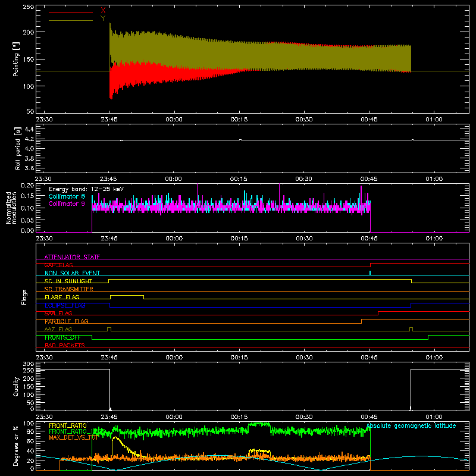The height and width of the screenshot is (476, 476).
Task: Click the SC_TRANSMITTER flag label
Action: 69,289
